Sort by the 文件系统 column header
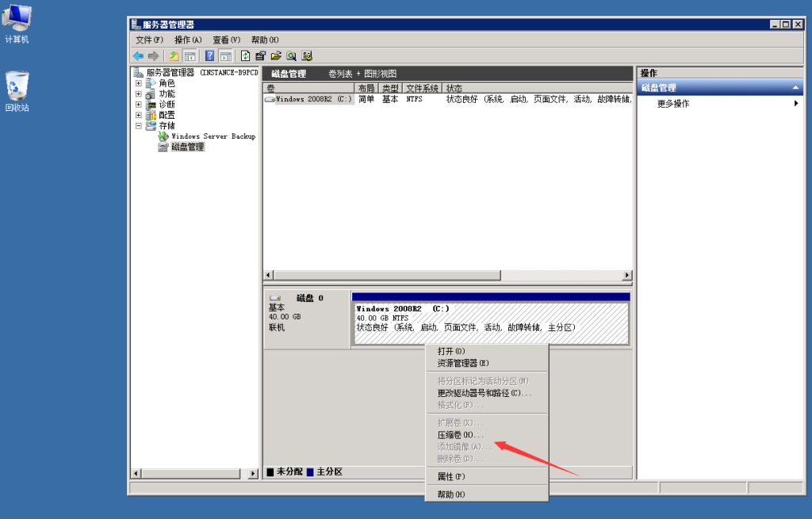 (x=423, y=88)
